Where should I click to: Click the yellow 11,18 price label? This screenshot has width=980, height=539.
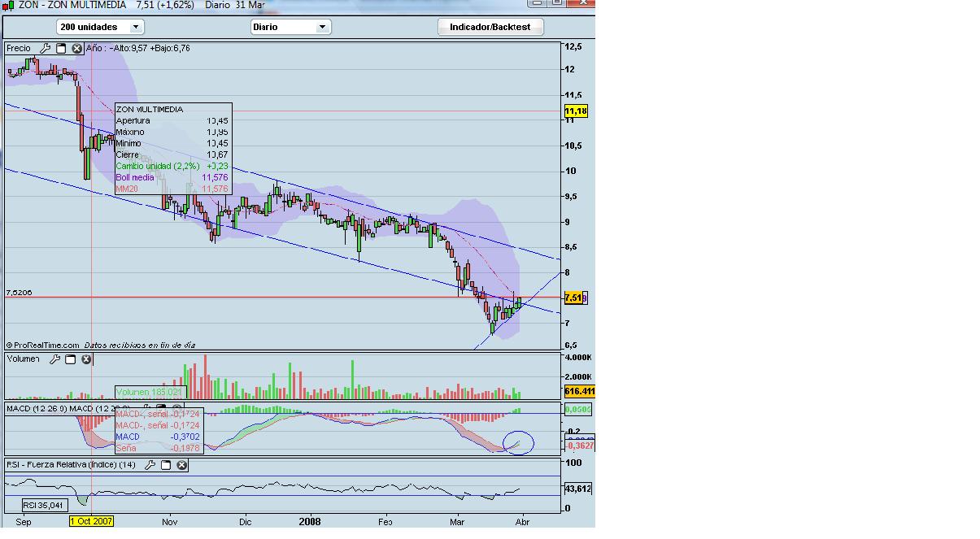pos(576,111)
